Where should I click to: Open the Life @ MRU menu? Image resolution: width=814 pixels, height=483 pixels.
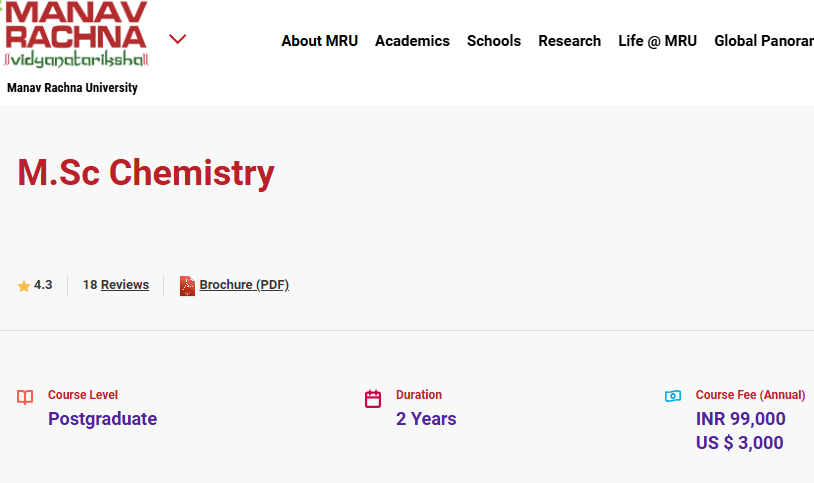(657, 41)
